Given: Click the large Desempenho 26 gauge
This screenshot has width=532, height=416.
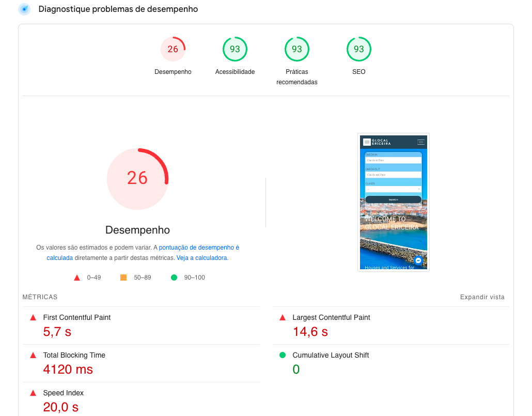Looking at the screenshot, I should tap(137, 179).
